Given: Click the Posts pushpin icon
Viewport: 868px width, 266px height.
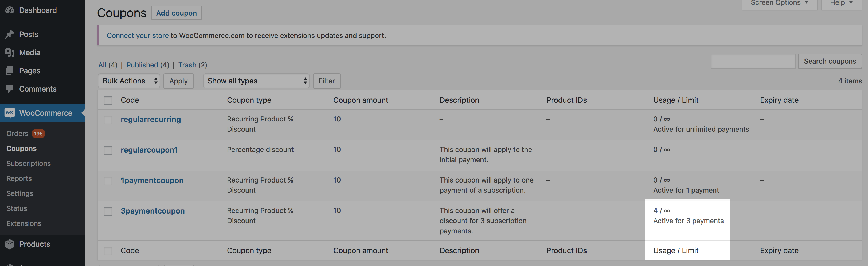Looking at the screenshot, I should 10,34.
